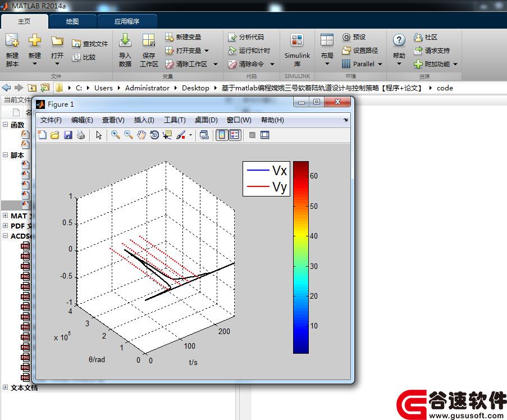Click 比较 (Compare) in the ribbon
The image size is (507, 420).
[84, 57]
